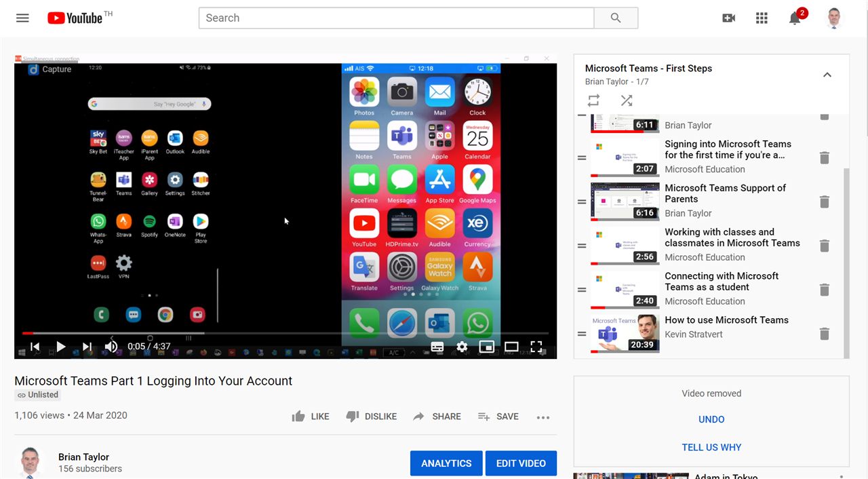The image size is (868, 479).
Task: Collapse the Microsoft Teams - First Steps playlist
Action: (x=827, y=75)
